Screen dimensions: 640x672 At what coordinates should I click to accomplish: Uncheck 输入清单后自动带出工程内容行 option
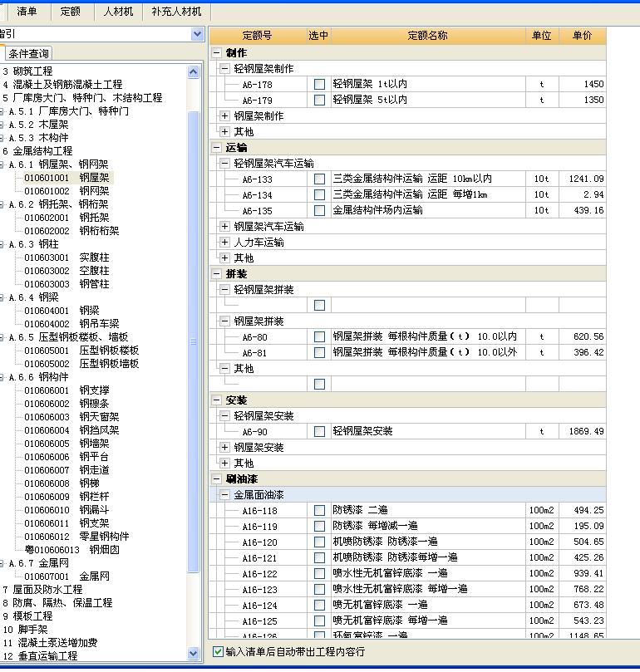tap(218, 652)
